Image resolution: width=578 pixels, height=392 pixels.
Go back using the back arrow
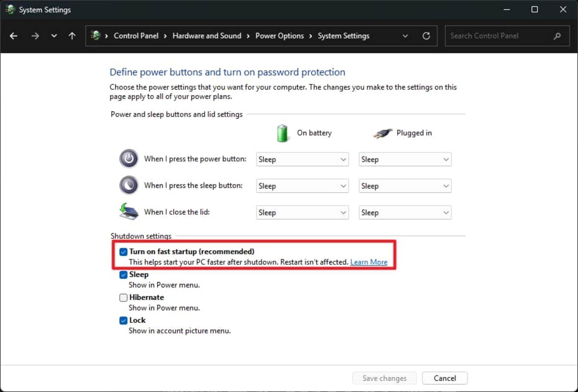[x=14, y=36]
